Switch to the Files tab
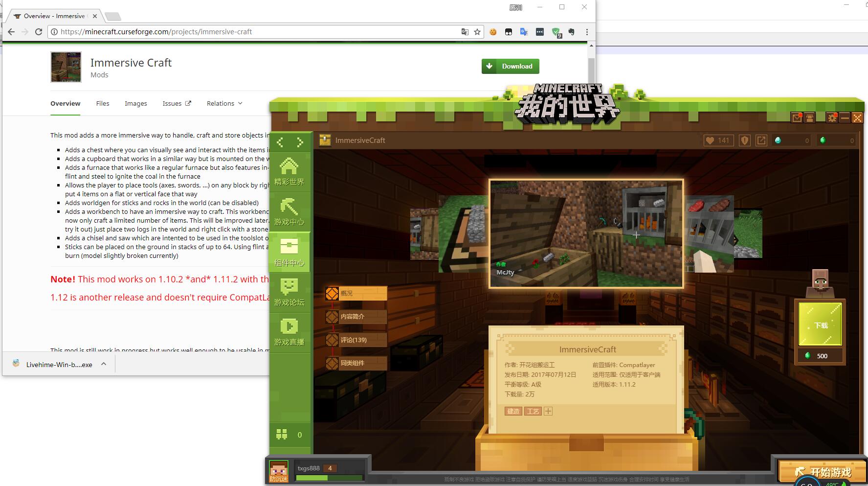The image size is (868, 486). click(x=103, y=103)
